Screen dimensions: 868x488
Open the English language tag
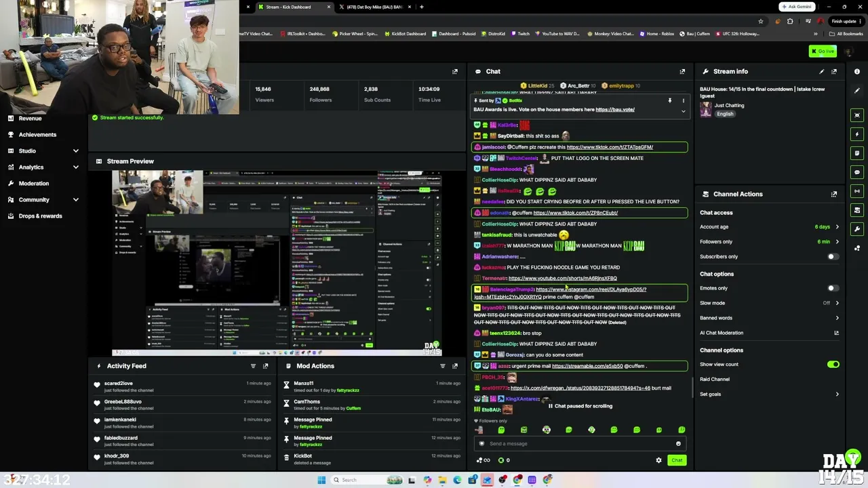(x=725, y=114)
